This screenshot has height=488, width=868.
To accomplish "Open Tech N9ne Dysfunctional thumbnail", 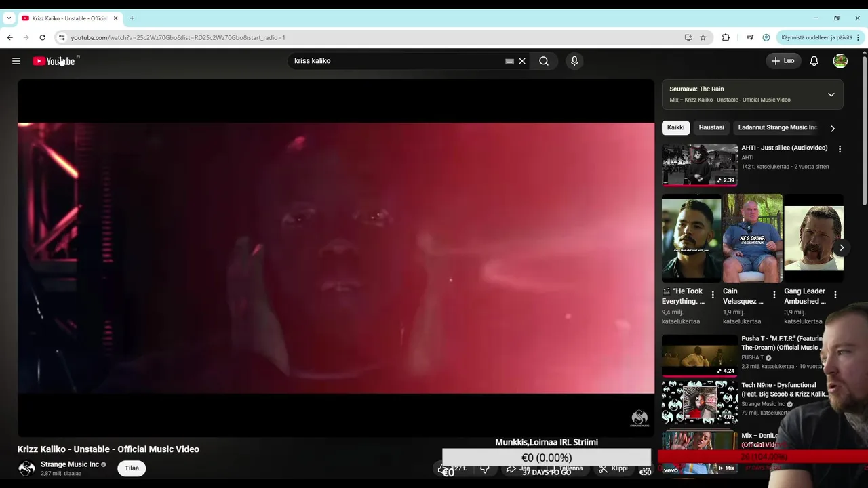I will click(x=699, y=402).
